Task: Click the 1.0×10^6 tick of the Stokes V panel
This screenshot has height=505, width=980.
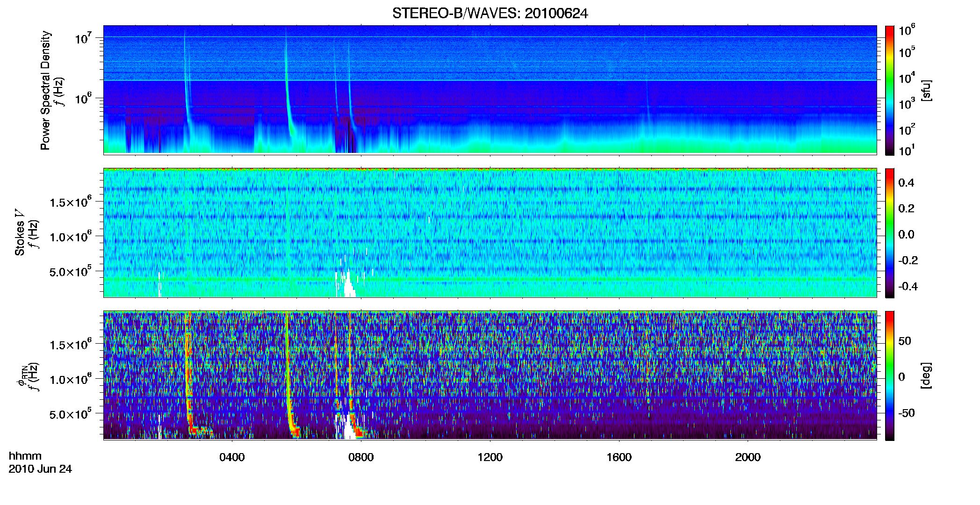Action: point(71,237)
